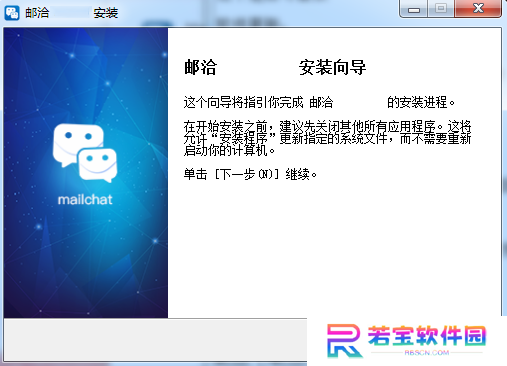
Task: Click the mailchat wordmark under the logo
Action: pyautogui.click(x=85, y=200)
